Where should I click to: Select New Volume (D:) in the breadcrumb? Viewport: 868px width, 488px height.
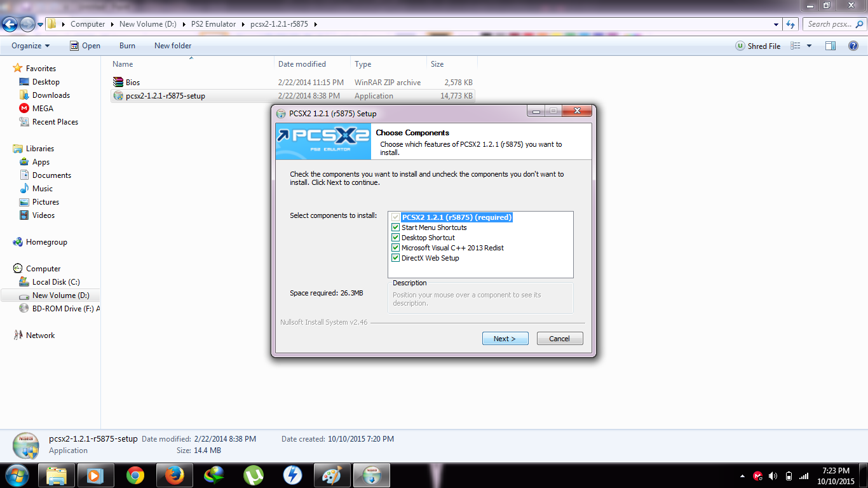tap(147, 24)
